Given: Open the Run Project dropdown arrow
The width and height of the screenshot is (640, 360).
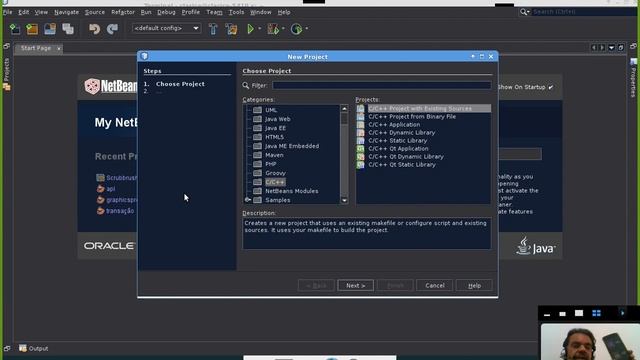Looking at the screenshot, I should click(x=260, y=29).
